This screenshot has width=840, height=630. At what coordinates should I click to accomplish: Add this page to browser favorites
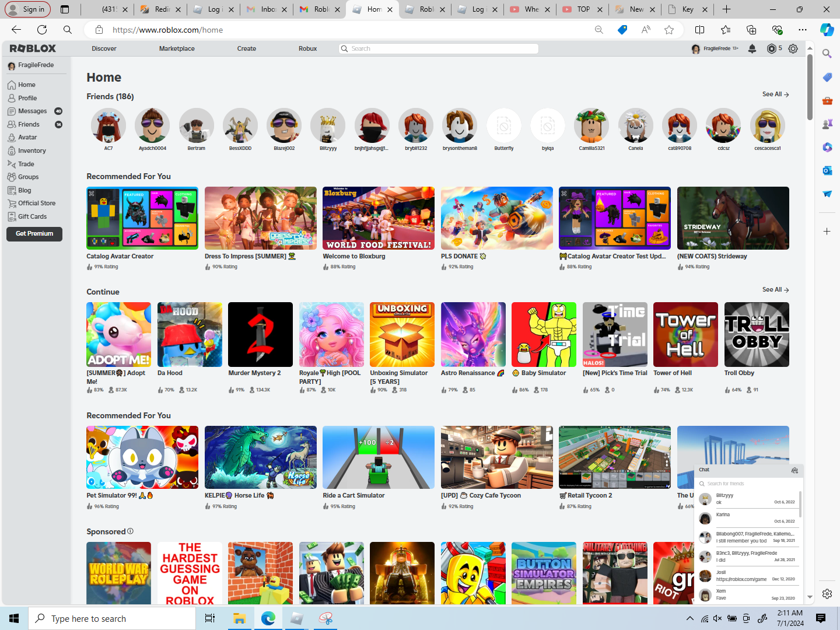pyautogui.click(x=669, y=30)
